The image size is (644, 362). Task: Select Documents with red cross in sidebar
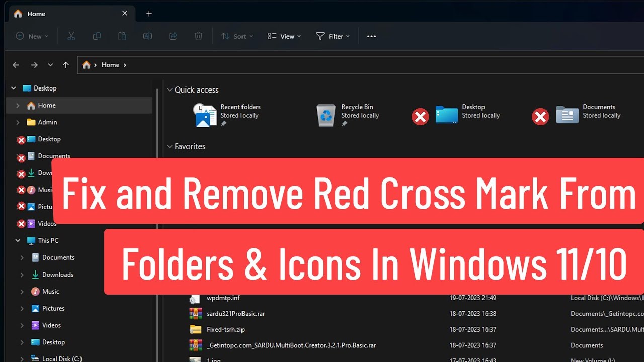pyautogui.click(x=54, y=156)
